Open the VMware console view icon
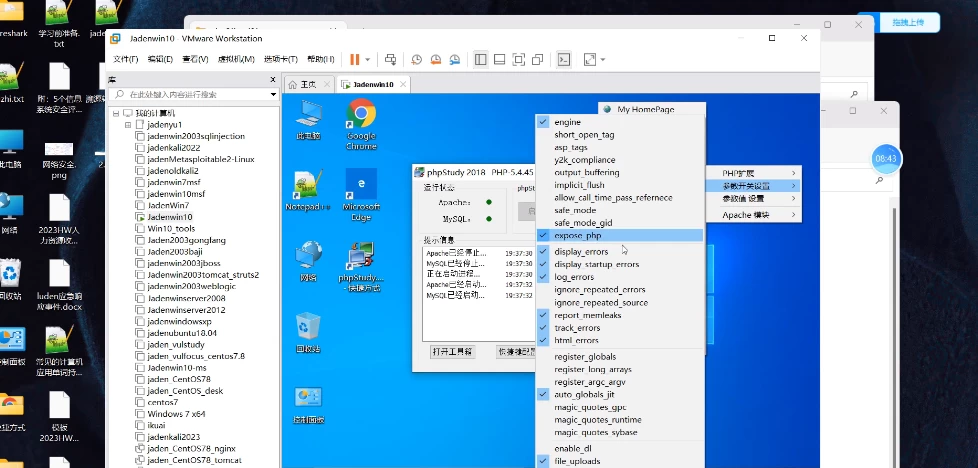 coord(564,60)
